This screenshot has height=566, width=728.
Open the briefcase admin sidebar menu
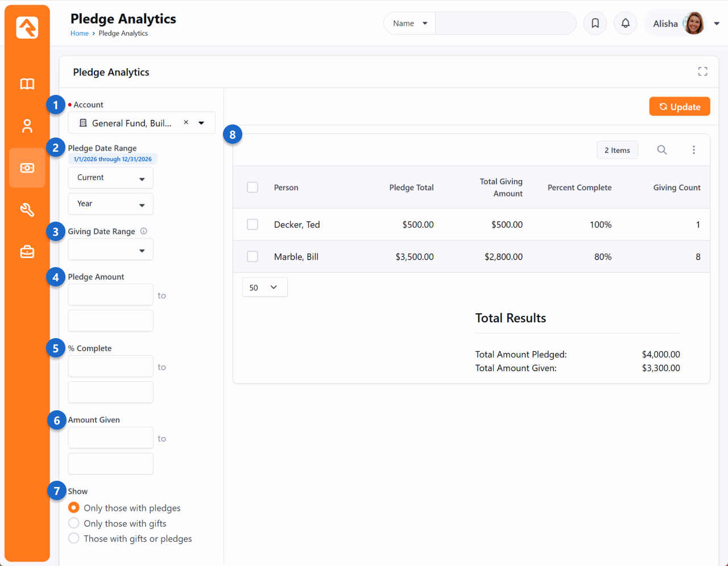click(x=27, y=252)
